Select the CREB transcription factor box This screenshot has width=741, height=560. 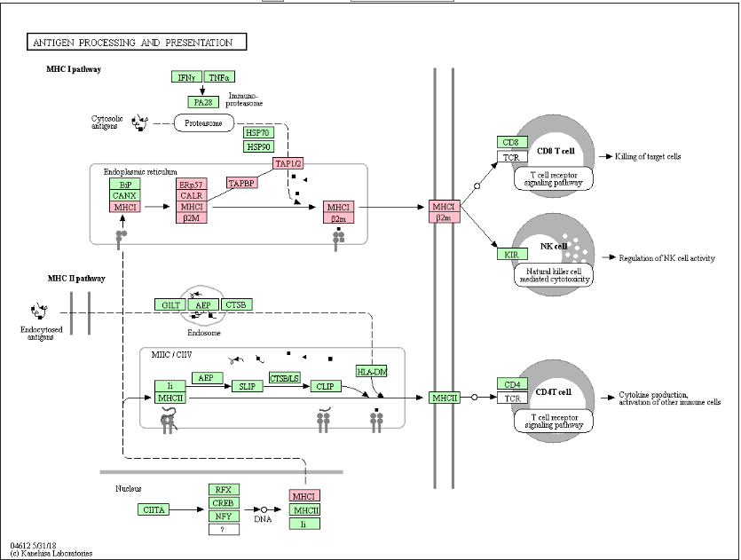(x=224, y=502)
